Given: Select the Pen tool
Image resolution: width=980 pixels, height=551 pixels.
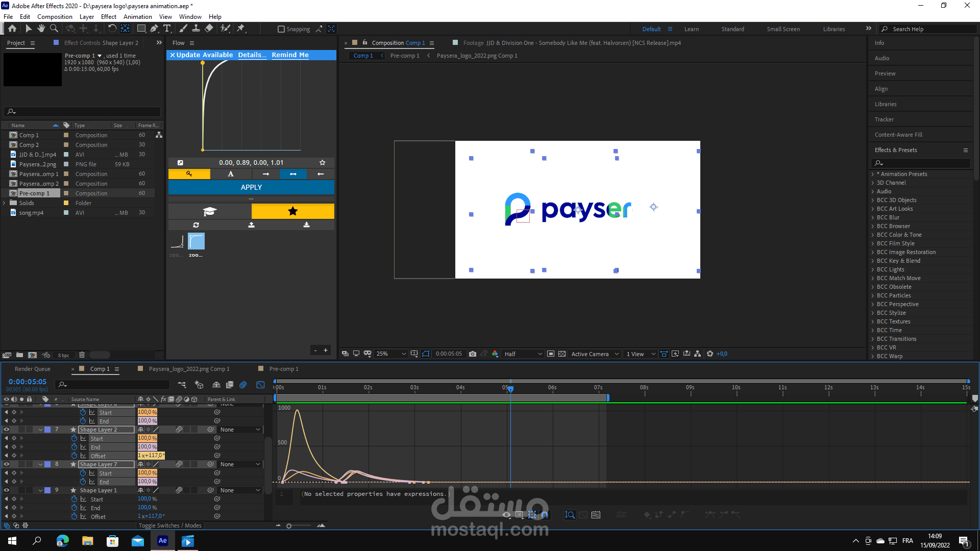Looking at the screenshot, I should (154, 29).
